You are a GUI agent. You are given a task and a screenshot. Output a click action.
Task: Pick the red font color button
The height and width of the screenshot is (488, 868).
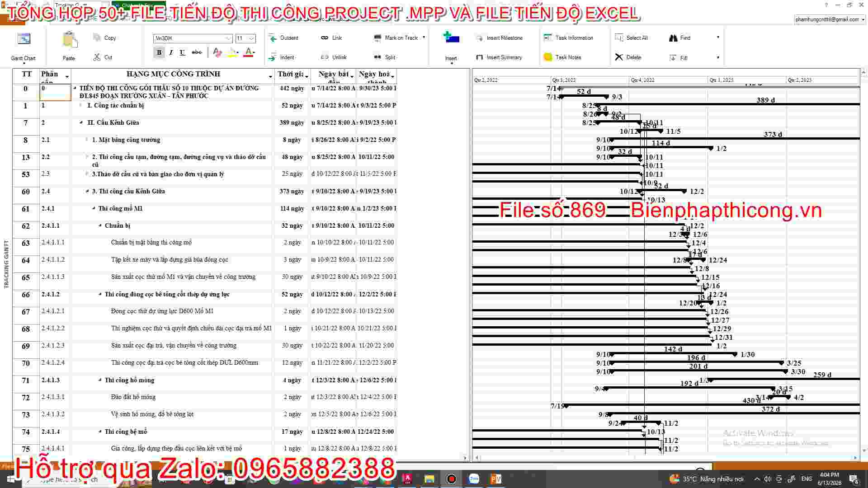click(x=248, y=52)
